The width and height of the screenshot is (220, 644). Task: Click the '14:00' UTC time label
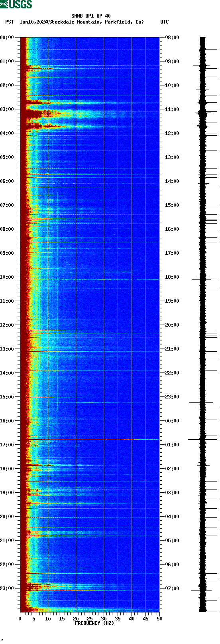click(172, 181)
